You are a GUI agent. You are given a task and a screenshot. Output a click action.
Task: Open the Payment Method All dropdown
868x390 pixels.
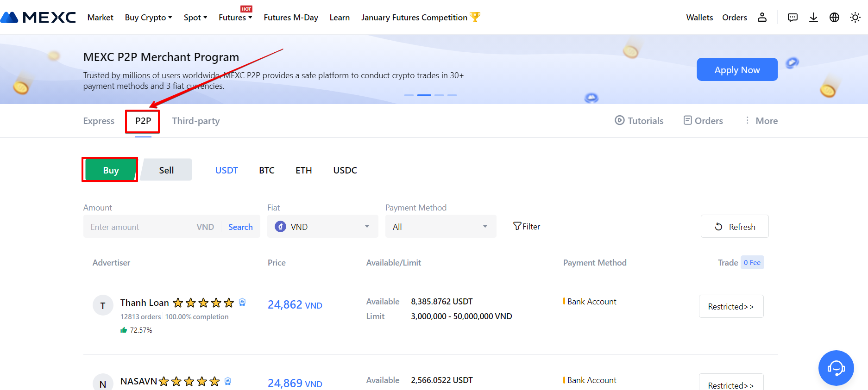(x=441, y=226)
